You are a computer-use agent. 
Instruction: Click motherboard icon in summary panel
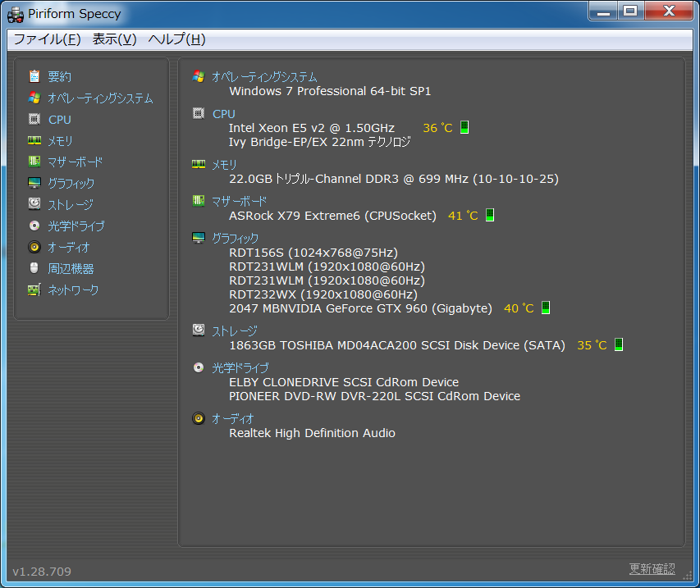pyautogui.click(x=199, y=201)
